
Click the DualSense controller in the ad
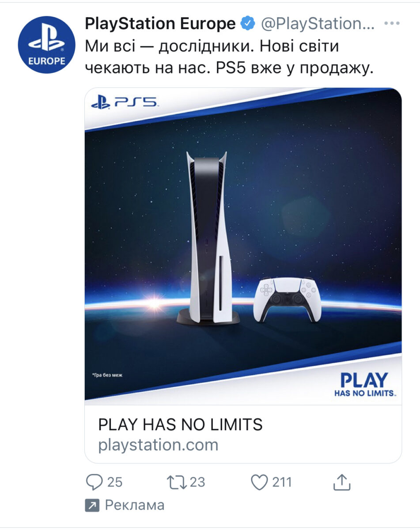tap(287, 299)
